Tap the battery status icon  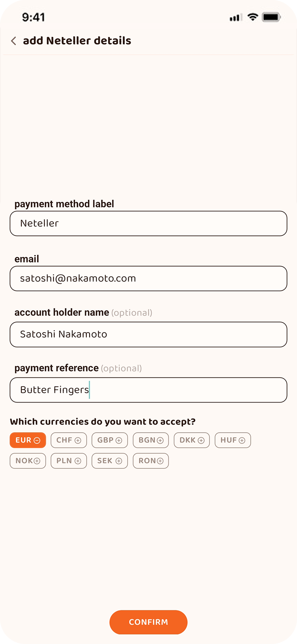[x=272, y=17]
